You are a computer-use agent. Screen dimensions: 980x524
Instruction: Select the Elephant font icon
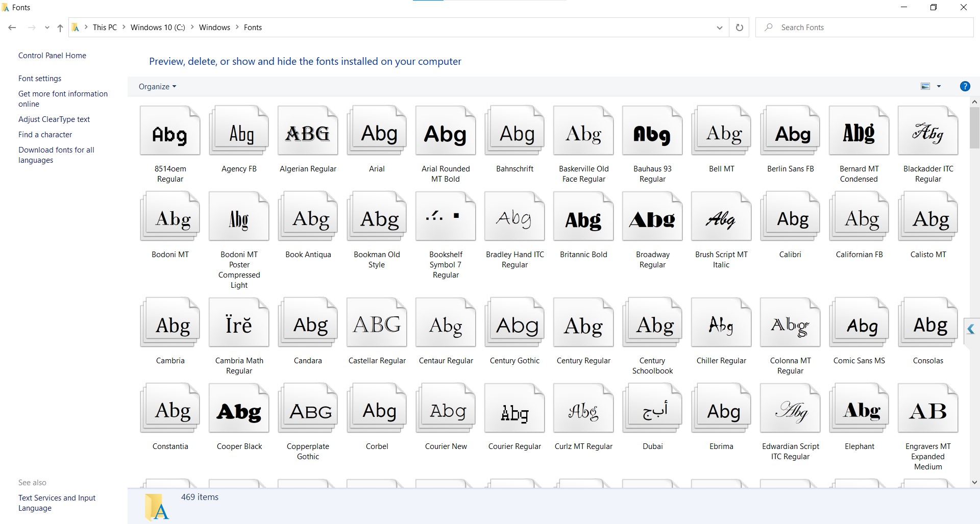[x=859, y=408]
